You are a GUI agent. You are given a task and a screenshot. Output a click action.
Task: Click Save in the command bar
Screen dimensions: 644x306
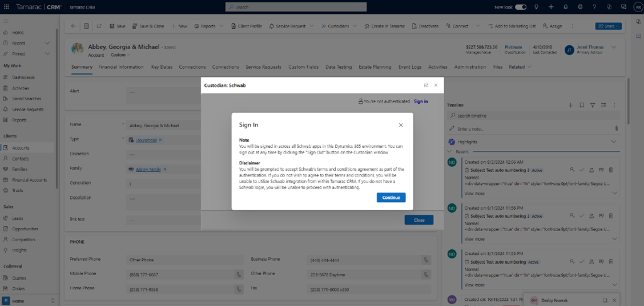(118, 26)
